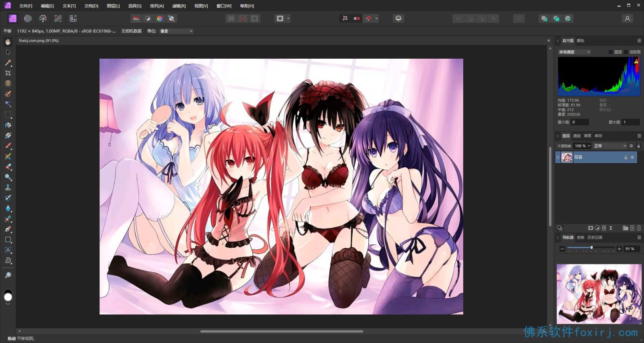This screenshot has width=644, height=343.
Task: Open the layer settings gear icon
Action: click(x=631, y=146)
